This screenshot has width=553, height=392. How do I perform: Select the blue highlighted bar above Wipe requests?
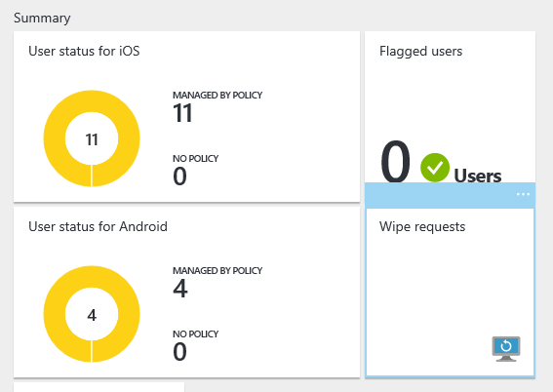pos(450,195)
